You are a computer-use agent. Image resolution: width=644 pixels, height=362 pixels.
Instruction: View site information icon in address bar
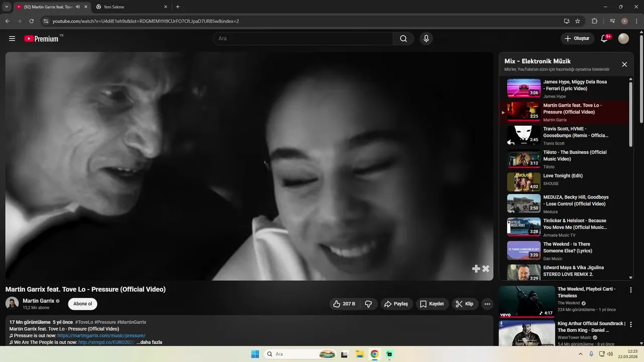click(x=46, y=21)
